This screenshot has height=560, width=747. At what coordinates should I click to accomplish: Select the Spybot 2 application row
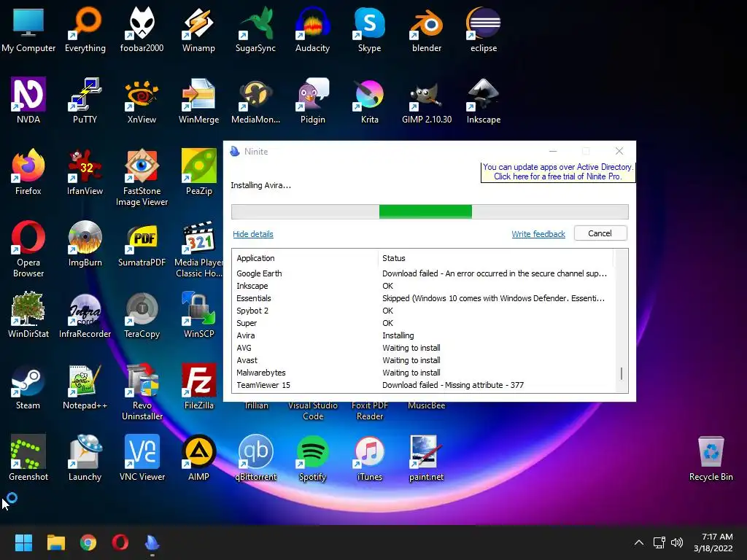(423, 311)
